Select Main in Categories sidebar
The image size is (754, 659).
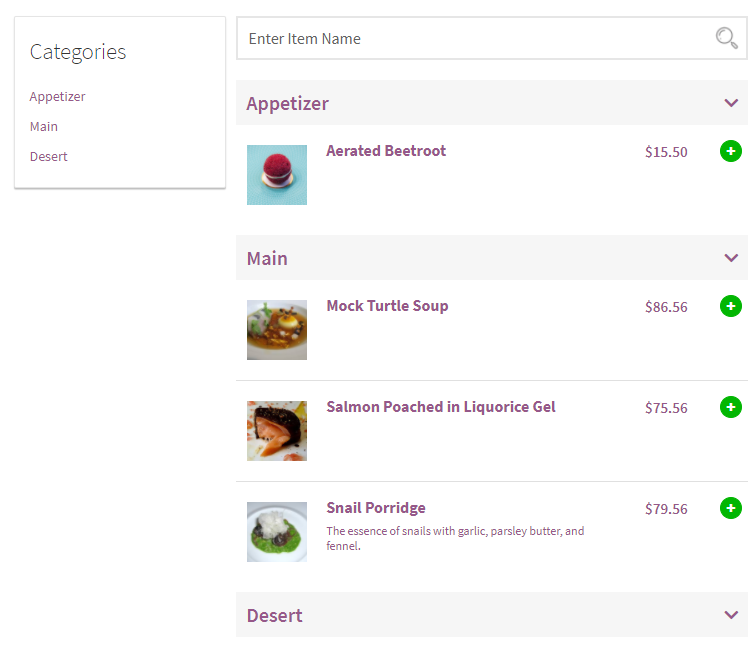(44, 127)
